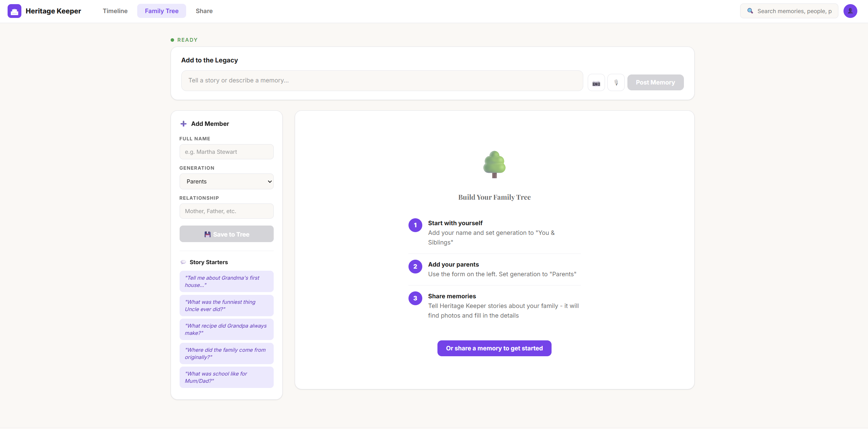The image size is (868, 429).
Task: Open the Generation dropdown showing Parents
Action: tap(226, 181)
